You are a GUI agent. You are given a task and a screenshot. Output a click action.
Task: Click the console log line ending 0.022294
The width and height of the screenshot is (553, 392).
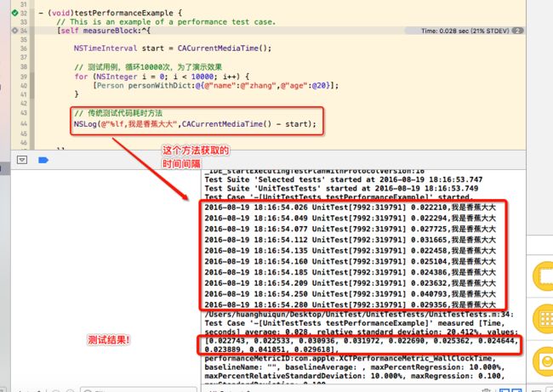351,219
